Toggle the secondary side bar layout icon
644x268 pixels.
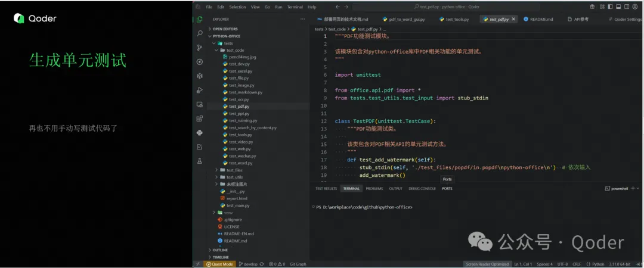point(627,7)
